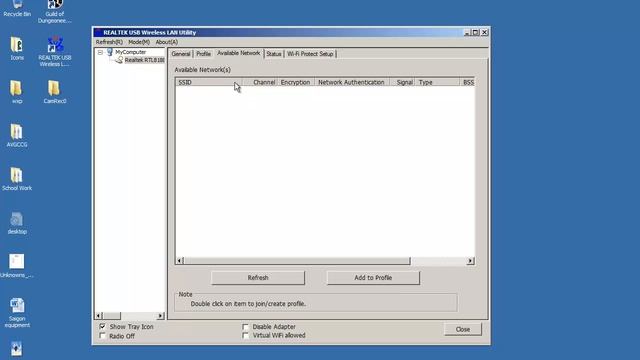640x360 pixels.
Task: Click the MyComputer icon in tree
Action: 110,52
